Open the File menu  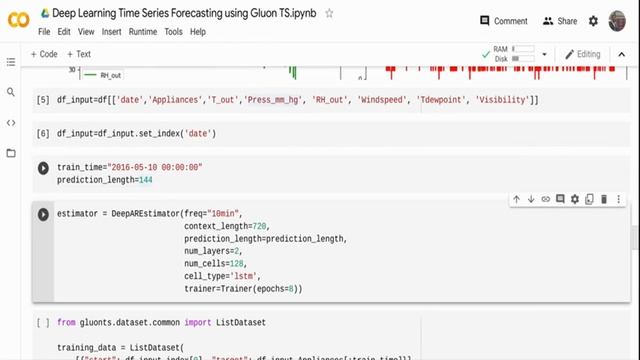[x=44, y=32]
